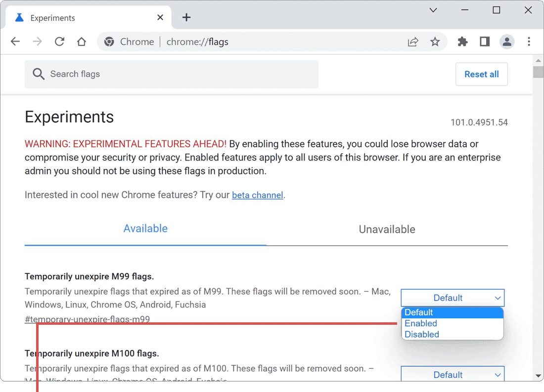Click the vertical scrollbar thumb

(x=538, y=72)
